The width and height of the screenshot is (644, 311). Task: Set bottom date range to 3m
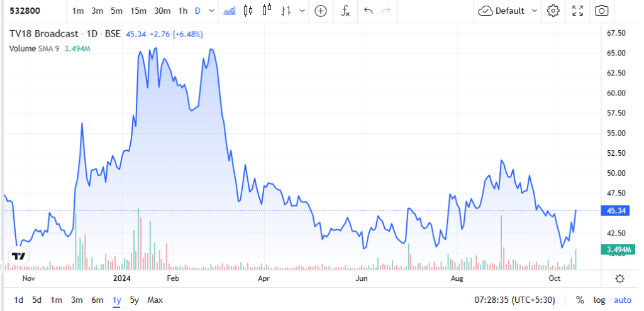(x=77, y=300)
